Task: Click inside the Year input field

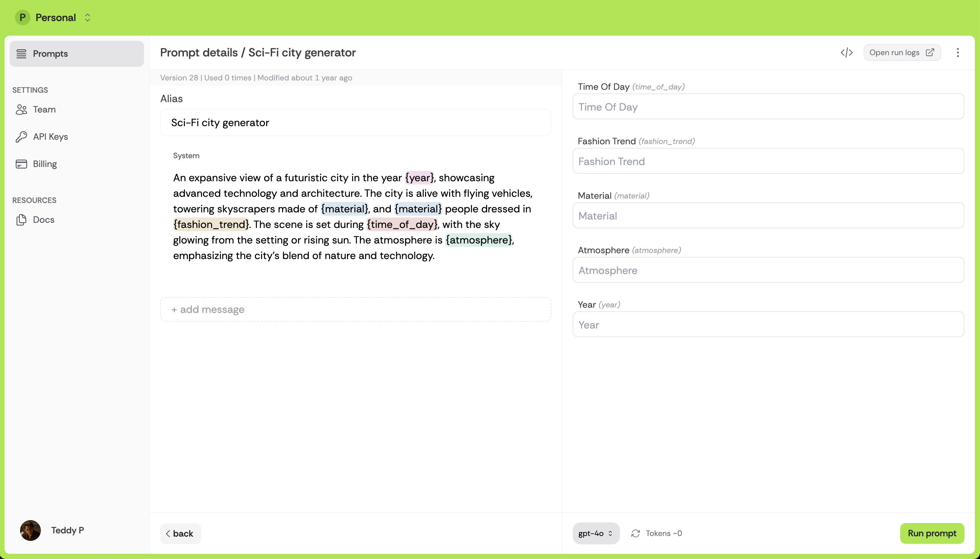Action: [768, 325]
